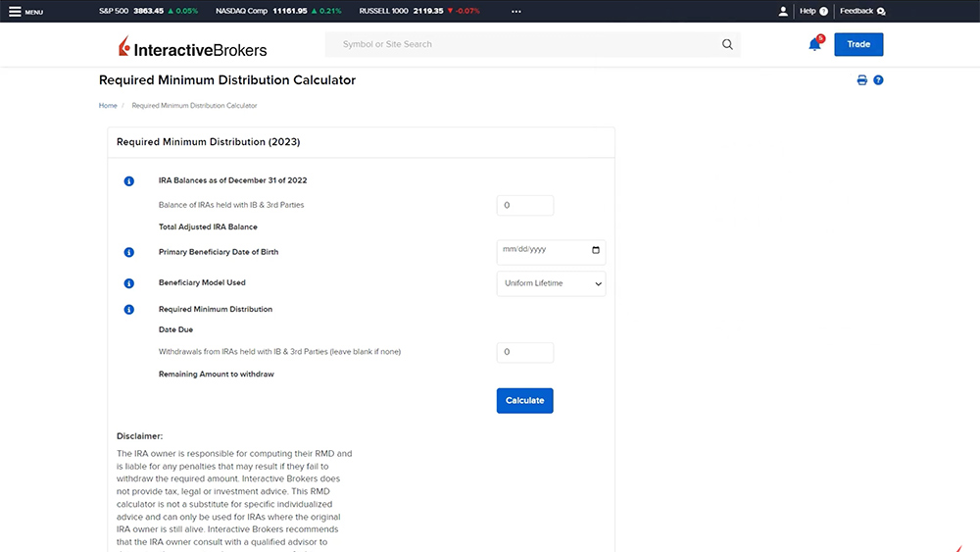Click the blue question mark help icon beside print
Viewport: 980px width, 552px height.
(878, 80)
